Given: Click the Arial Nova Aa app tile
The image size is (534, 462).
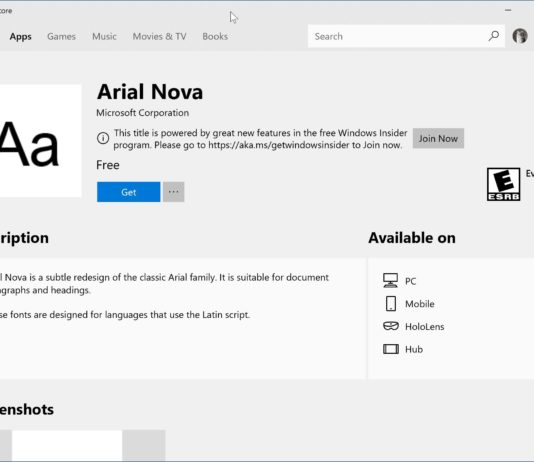Looking at the screenshot, I should pos(40,141).
